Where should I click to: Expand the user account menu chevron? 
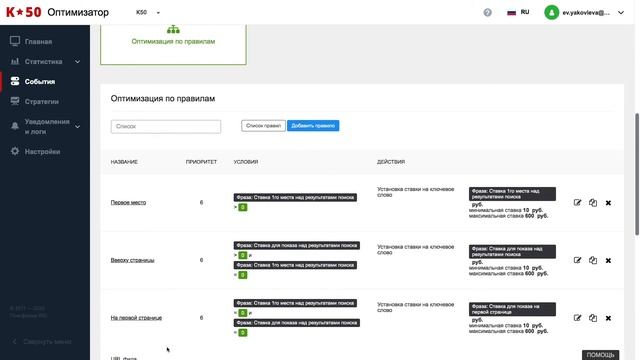point(621,13)
